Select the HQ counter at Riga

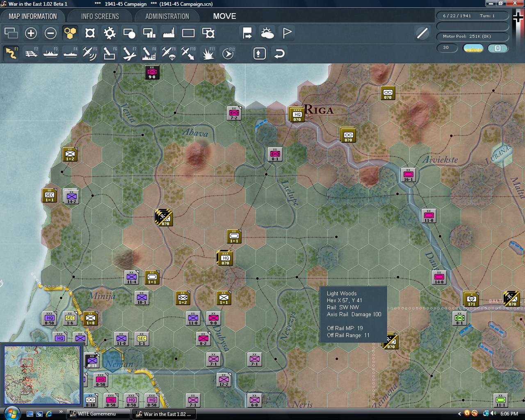pyautogui.click(x=297, y=114)
